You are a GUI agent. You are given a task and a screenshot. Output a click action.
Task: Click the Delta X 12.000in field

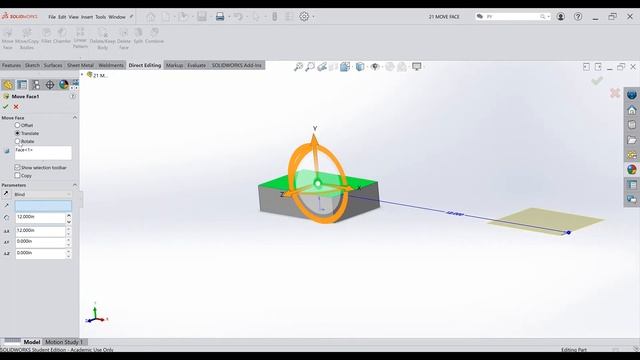click(40, 231)
